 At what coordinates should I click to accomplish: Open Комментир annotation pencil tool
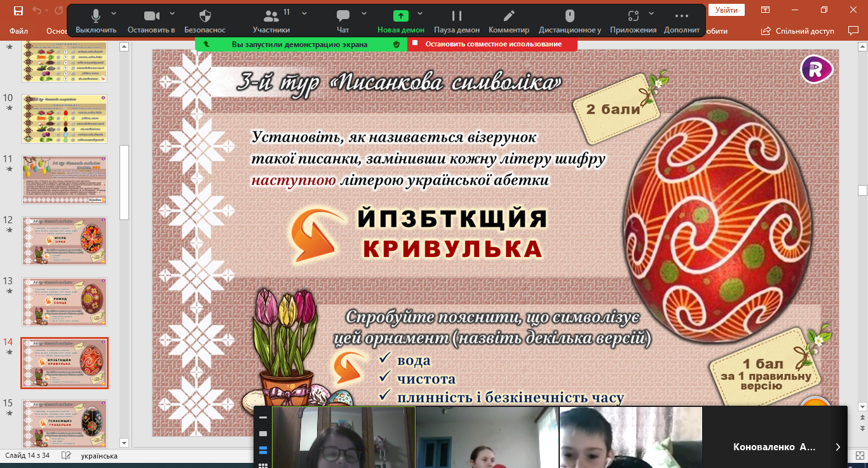click(x=509, y=22)
